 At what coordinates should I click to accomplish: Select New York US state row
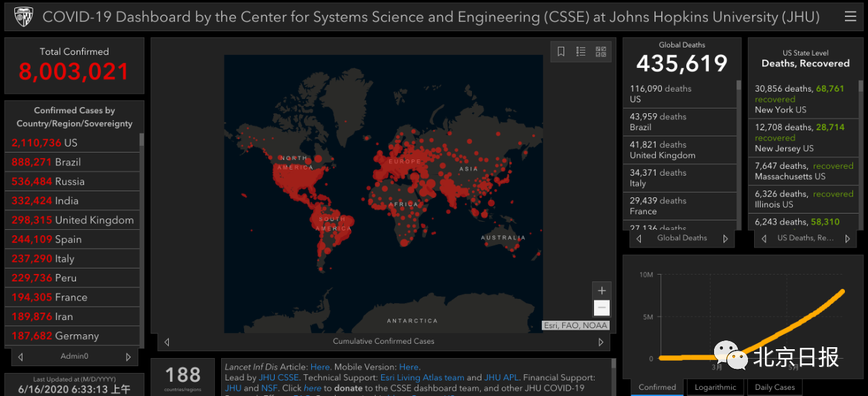804,99
